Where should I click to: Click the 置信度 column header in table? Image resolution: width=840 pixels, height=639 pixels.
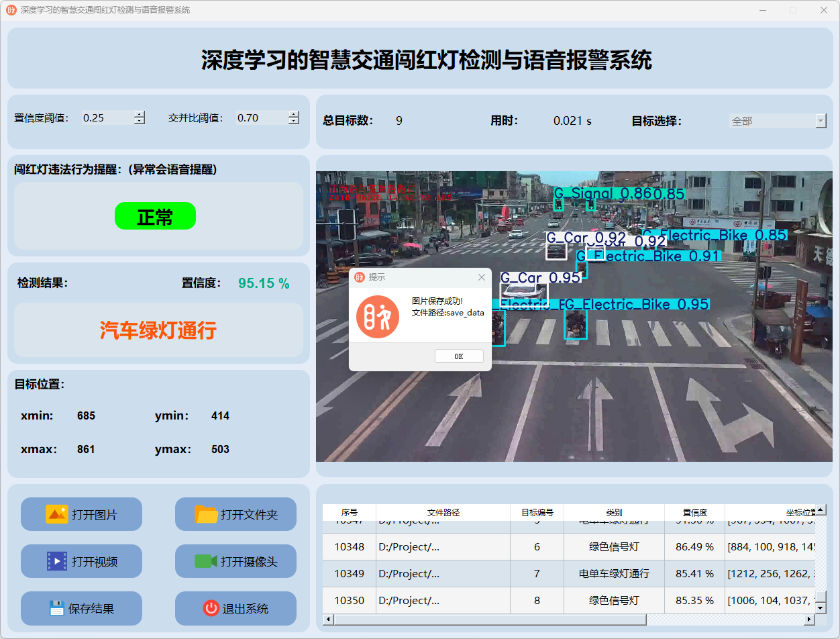694,512
